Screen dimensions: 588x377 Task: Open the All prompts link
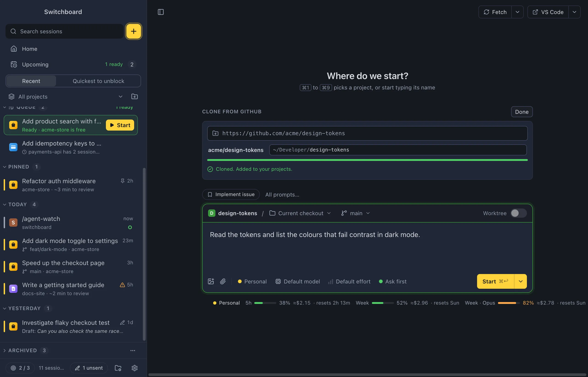(282, 195)
